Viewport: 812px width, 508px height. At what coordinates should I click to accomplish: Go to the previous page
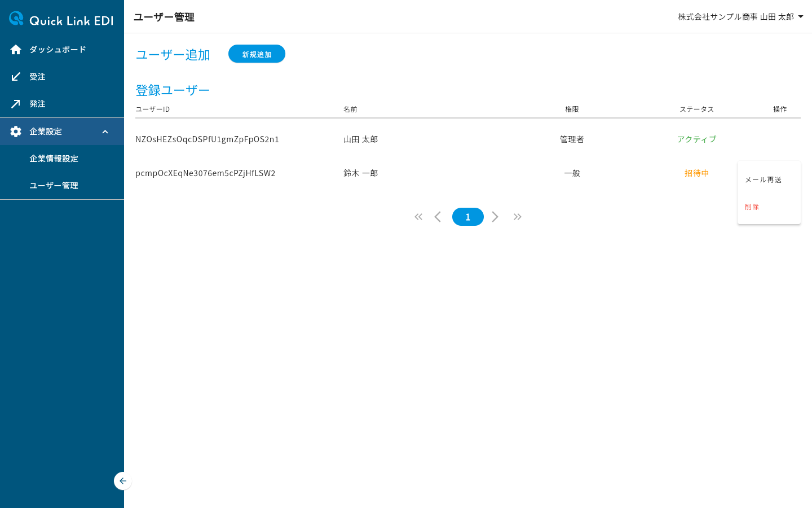[438, 217]
